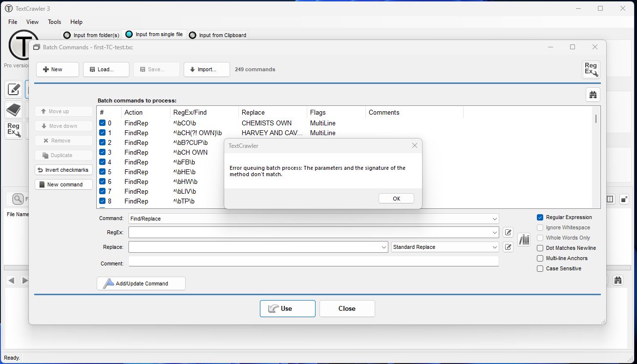Viewport: 637px width, 364px height.
Task: Click the binoculars search icon above list
Action: [x=593, y=95]
